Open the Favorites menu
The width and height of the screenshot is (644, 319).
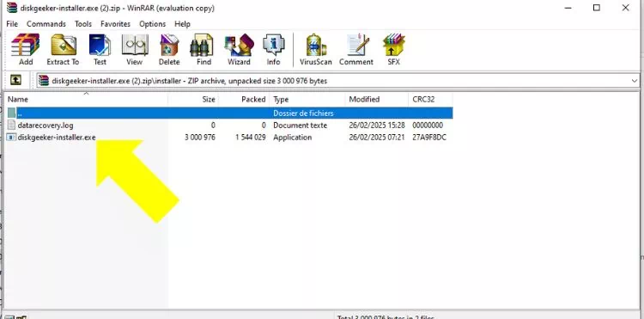tap(115, 24)
